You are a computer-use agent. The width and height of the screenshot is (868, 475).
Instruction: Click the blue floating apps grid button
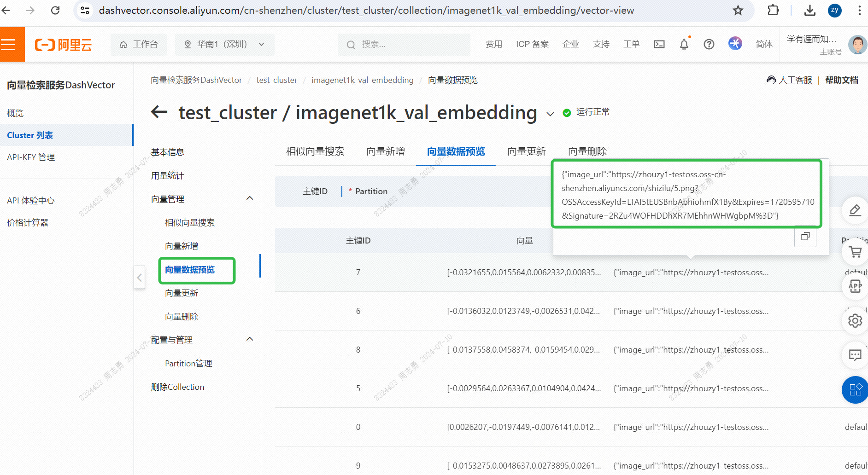(x=855, y=390)
